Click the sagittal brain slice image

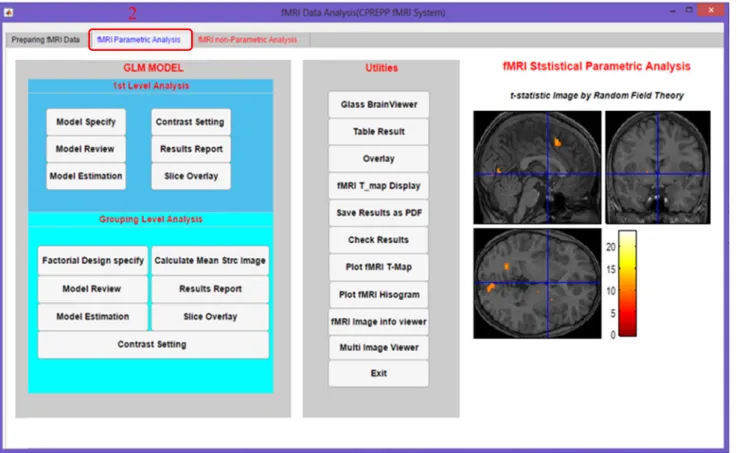coord(537,167)
